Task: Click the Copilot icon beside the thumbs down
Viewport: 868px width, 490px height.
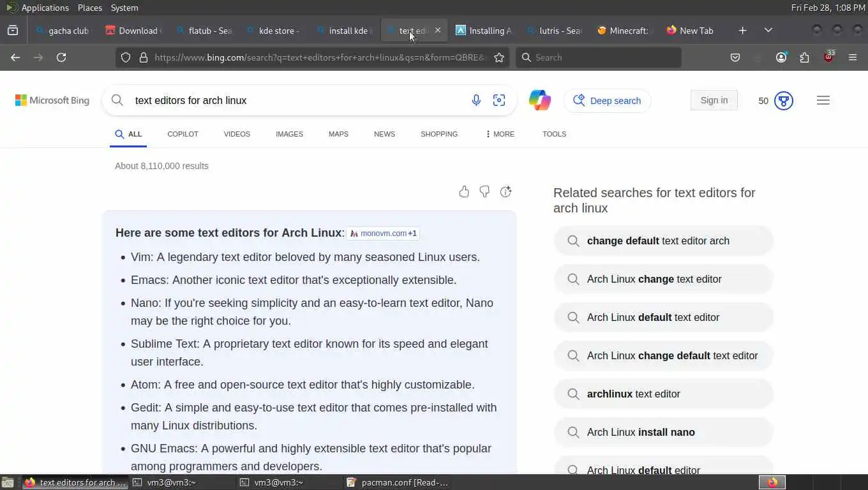Action: [506, 192]
